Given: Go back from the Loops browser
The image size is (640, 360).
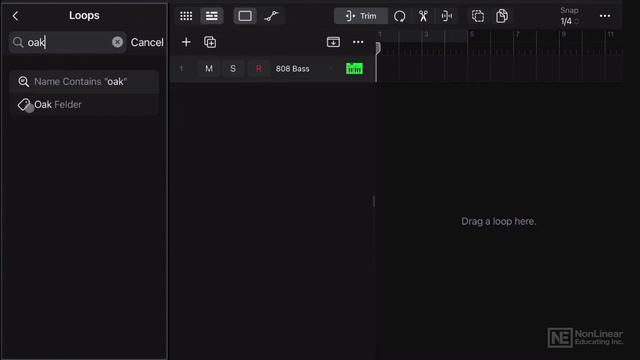Looking at the screenshot, I should click(x=16, y=16).
